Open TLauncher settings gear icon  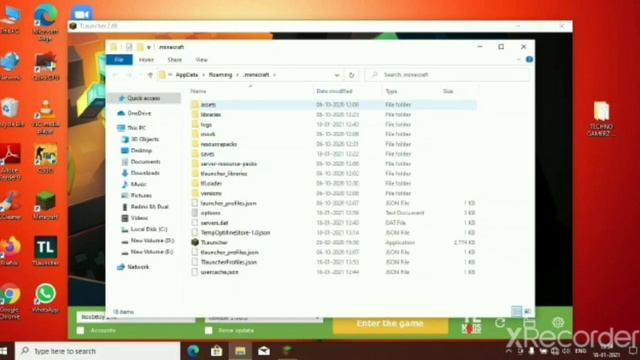click(x=558, y=322)
